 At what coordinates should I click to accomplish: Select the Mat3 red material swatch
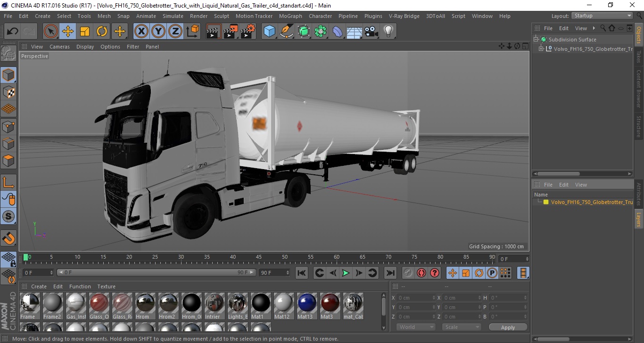(x=330, y=306)
